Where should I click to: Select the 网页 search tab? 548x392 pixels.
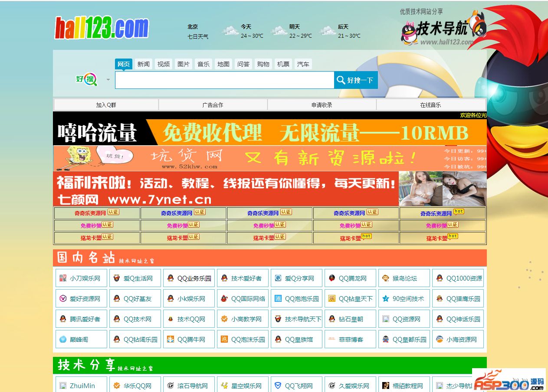pyautogui.click(x=124, y=64)
